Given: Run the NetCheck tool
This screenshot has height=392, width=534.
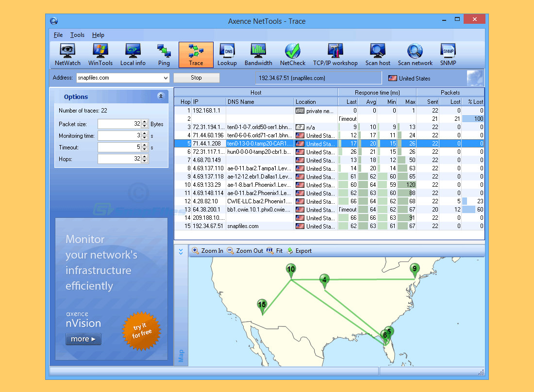Looking at the screenshot, I should coord(293,54).
